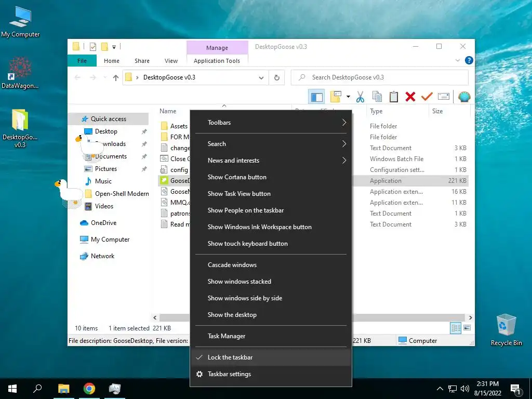
Task: Select the config settings file icon
Action: 164,170
